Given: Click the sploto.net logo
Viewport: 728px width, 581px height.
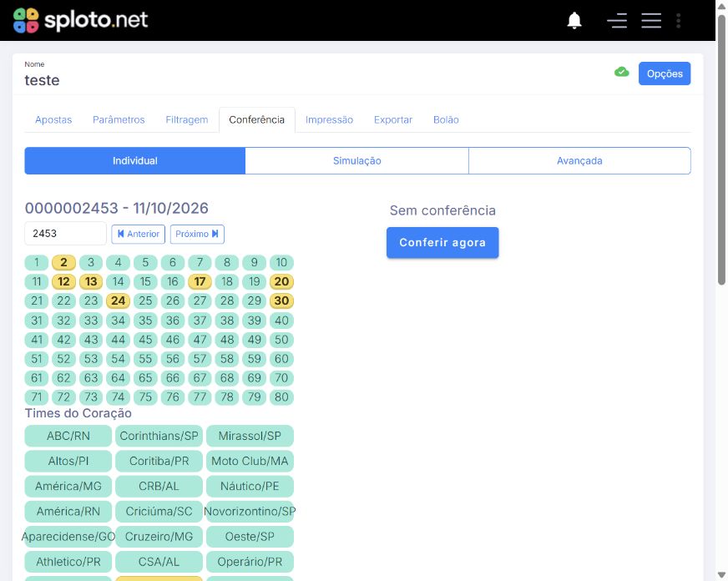Looking at the screenshot, I should [80, 20].
